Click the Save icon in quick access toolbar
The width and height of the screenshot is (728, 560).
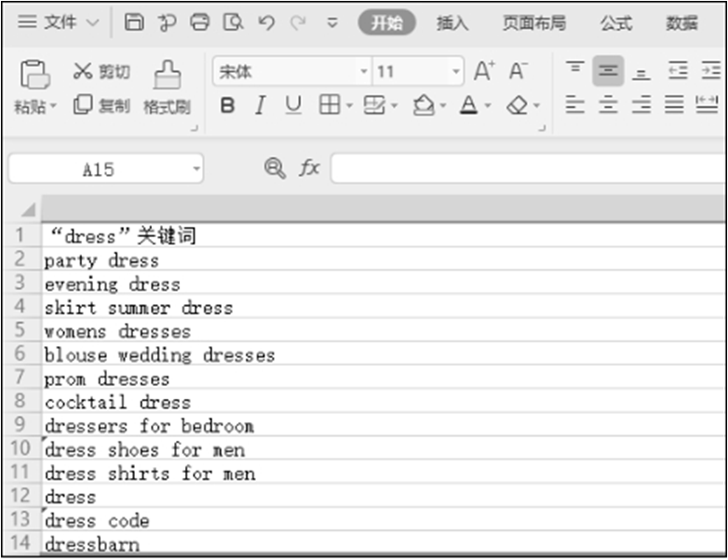[134, 22]
